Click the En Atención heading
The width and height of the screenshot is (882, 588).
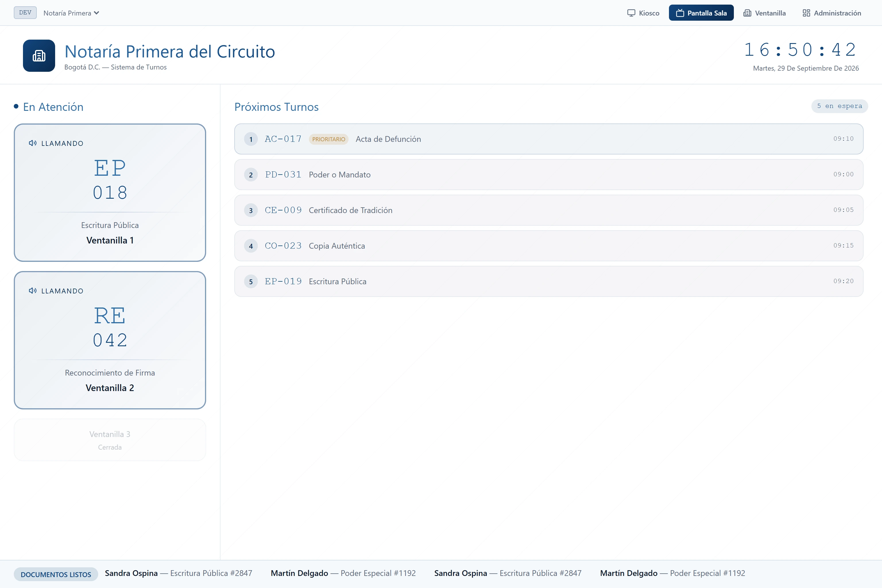[53, 107]
